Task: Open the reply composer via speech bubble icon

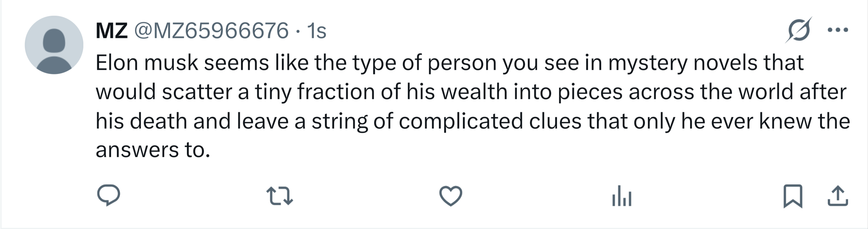Action: click(108, 195)
